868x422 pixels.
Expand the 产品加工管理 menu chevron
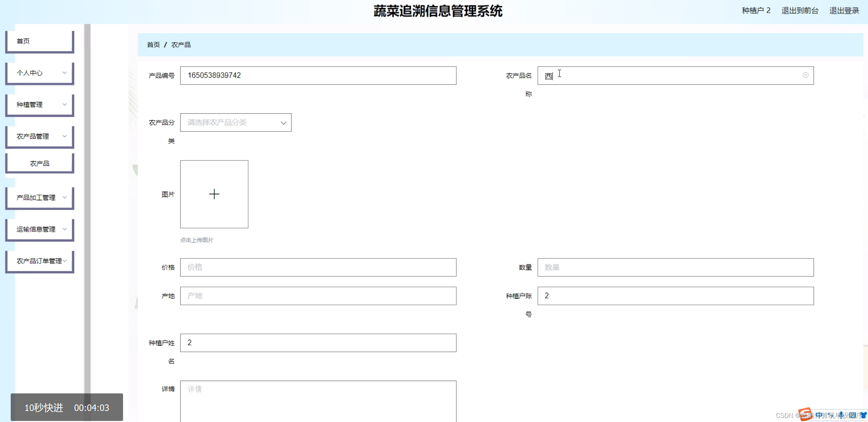point(64,197)
